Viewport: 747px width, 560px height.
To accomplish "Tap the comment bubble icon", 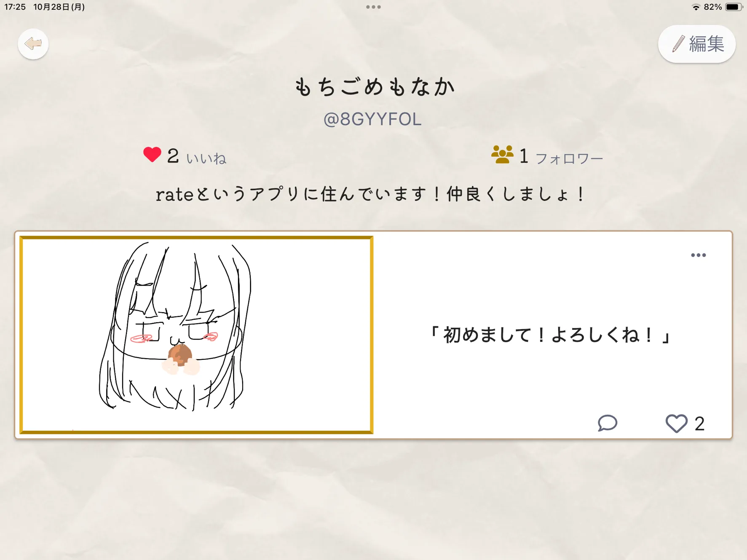I will [607, 423].
